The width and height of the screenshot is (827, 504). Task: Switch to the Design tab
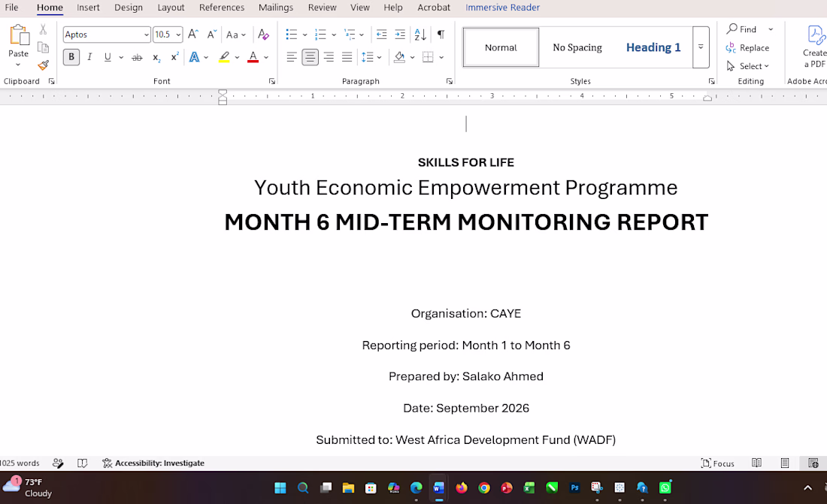129,8
